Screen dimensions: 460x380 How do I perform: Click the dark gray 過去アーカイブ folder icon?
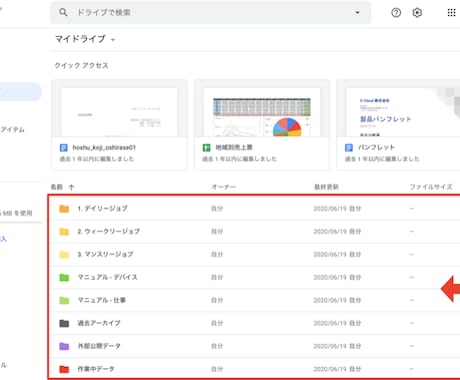(64, 323)
